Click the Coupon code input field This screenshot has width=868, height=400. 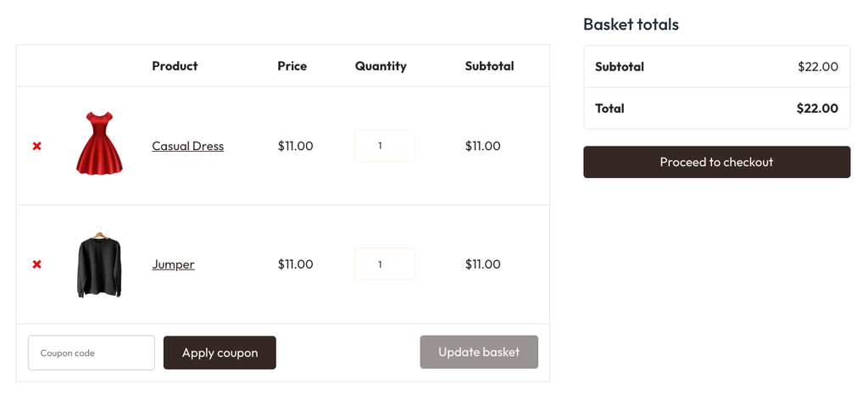point(92,353)
